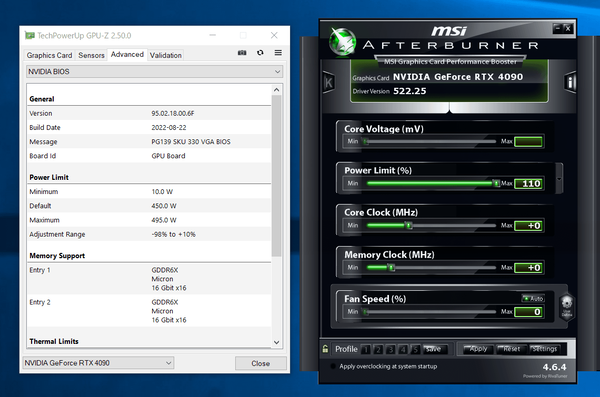Open the GPU-Z hamburger menu icon

coord(278,53)
